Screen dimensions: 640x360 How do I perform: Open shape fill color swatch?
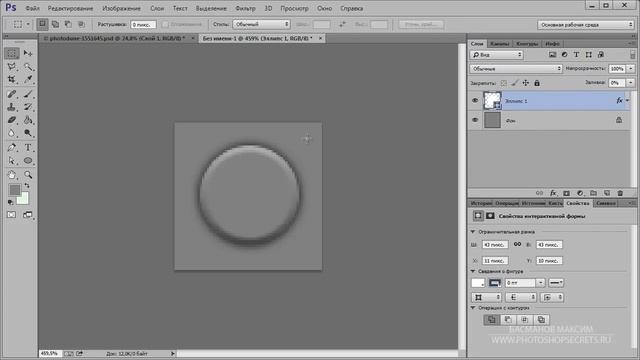point(478,282)
